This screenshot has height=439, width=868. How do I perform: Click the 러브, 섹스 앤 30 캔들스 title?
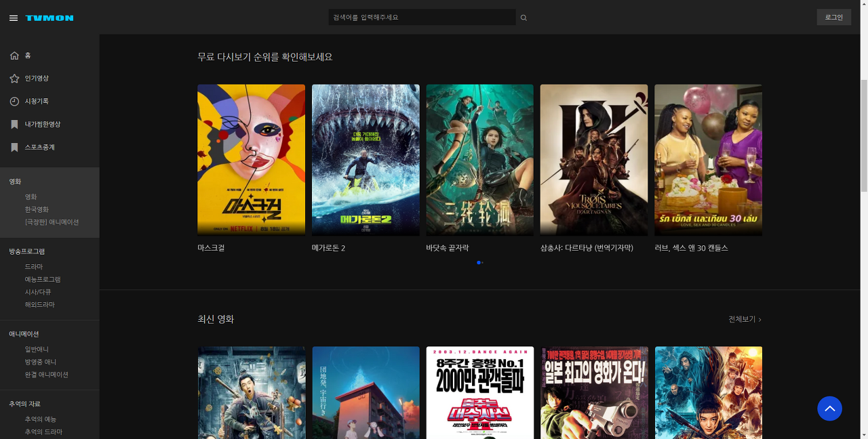691,248
